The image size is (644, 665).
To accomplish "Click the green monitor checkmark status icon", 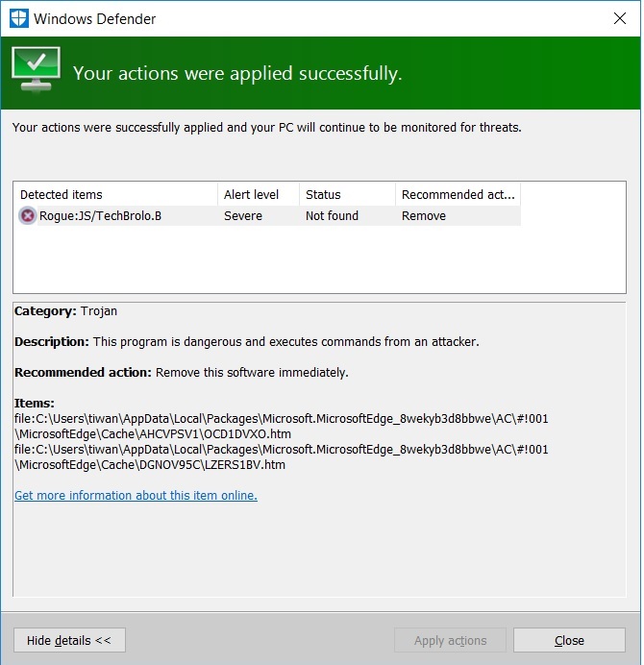I will tap(37, 69).
